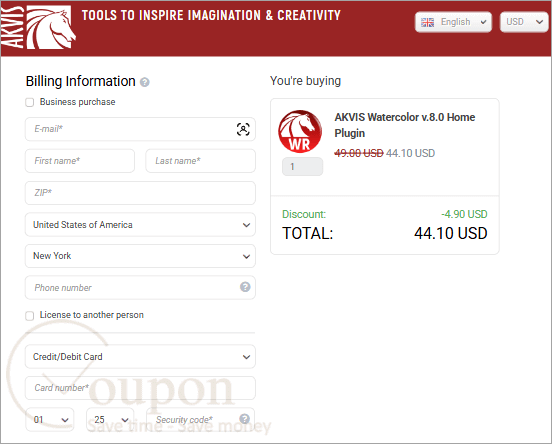This screenshot has height=444, width=552.
Task: Click the AKVIS Watercolor v.8.0 Home Plugin title
Action: tap(404, 125)
